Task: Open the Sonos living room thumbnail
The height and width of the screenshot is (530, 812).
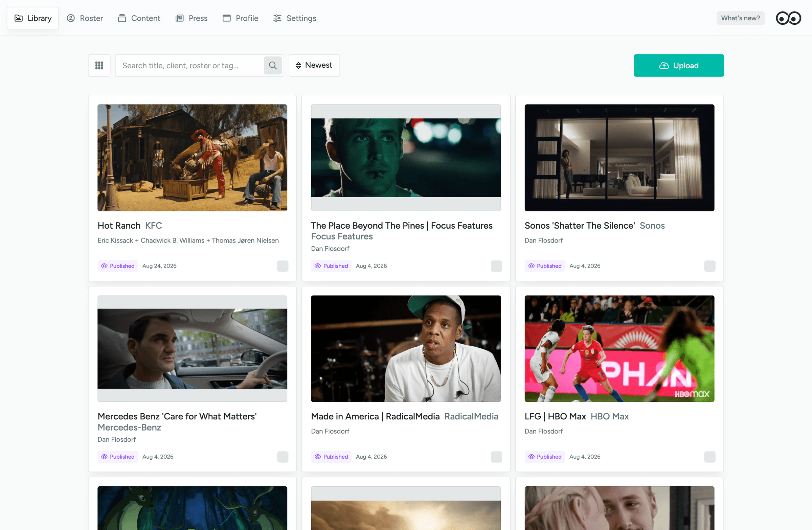Action: 619,158
